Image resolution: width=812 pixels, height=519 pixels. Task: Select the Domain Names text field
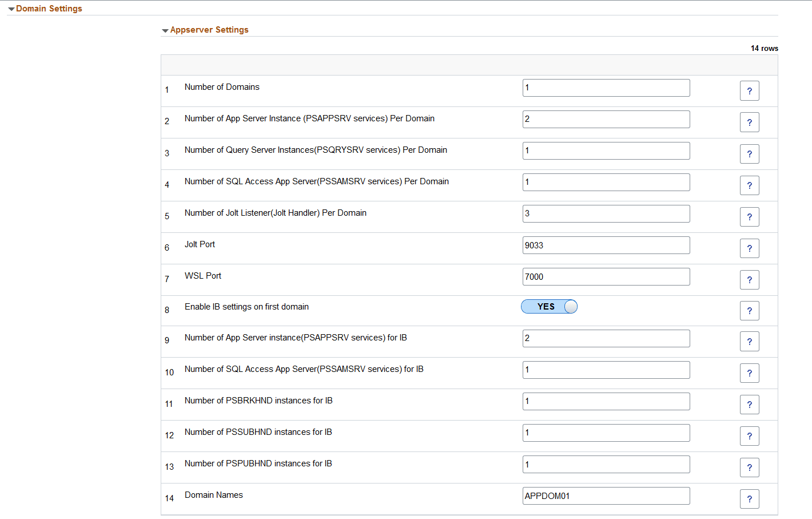[x=606, y=496]
